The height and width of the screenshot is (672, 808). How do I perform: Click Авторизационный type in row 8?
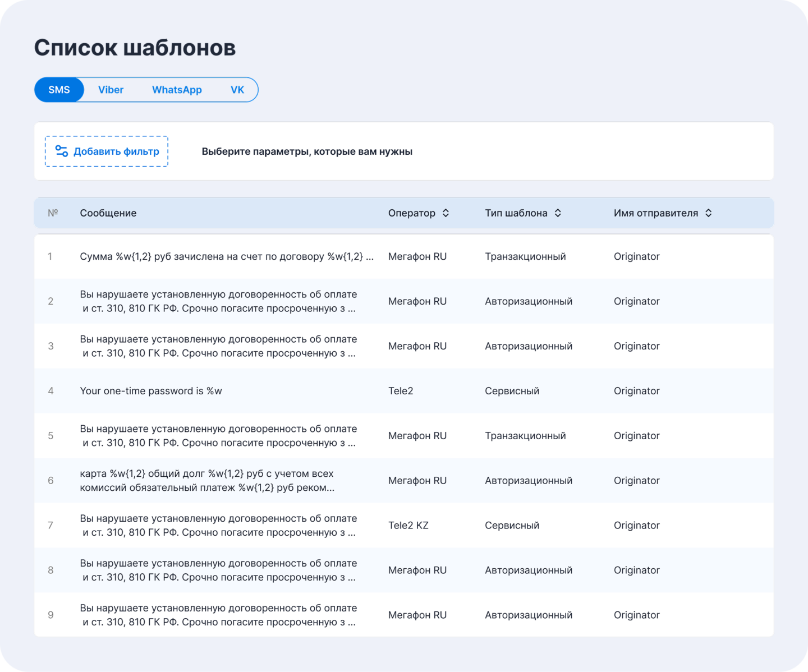[x=529, y=570]
